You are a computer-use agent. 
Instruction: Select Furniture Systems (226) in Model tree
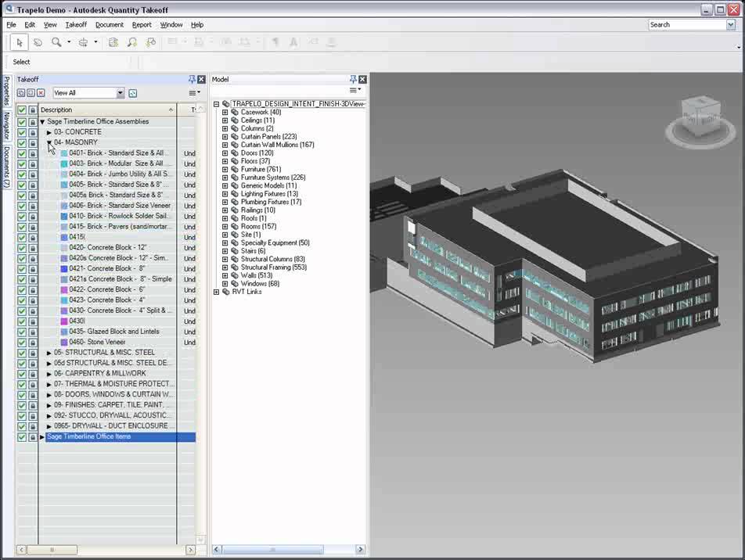click(x=273, y=178)
